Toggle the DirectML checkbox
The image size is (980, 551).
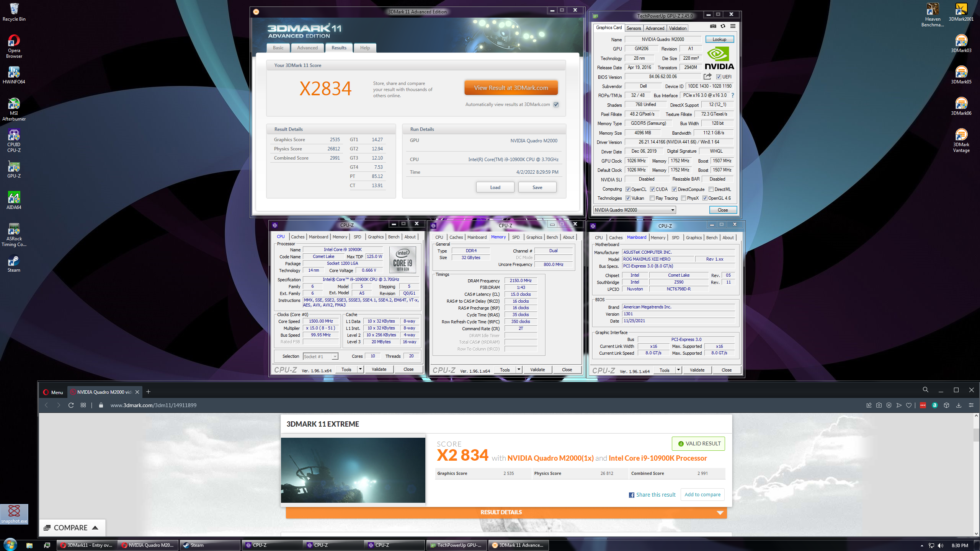(x=711, y=189)
